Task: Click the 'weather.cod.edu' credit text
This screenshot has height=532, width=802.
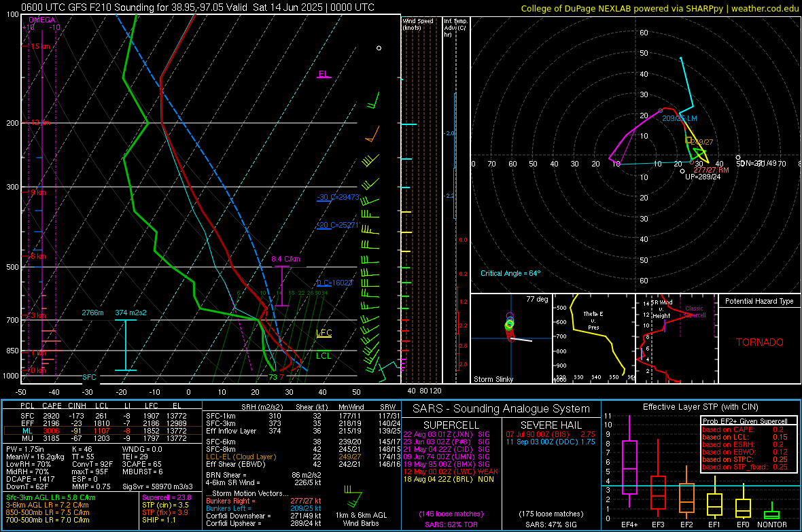Action: [765, 8]
